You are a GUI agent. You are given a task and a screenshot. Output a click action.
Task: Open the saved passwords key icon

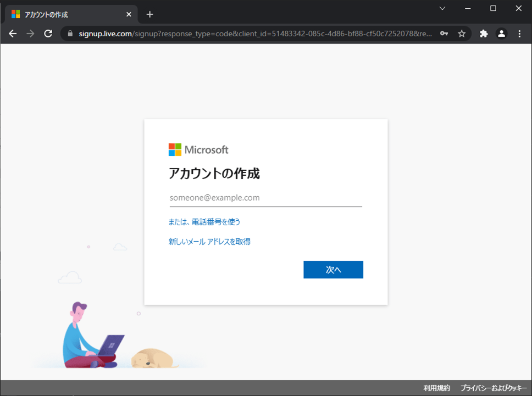point(444,34)
